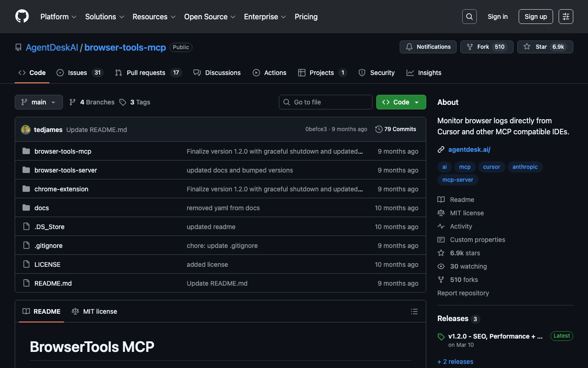Expand the Platform menu in header
588x368 pixels.
58,17
